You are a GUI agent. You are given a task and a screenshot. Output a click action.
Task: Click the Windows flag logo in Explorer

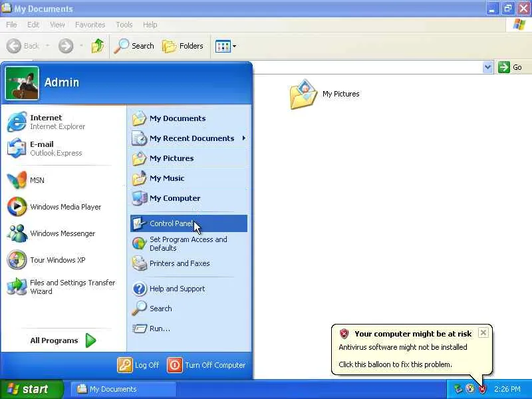click(x=519, y=25)
